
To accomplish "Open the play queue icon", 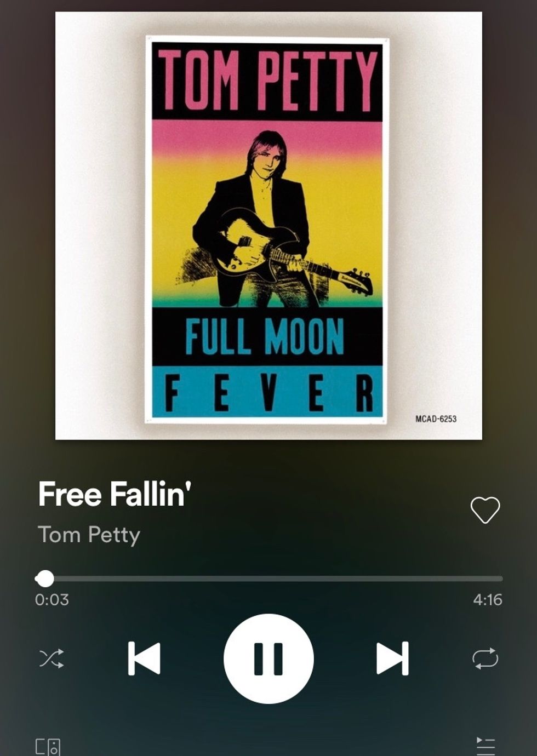I will [485, 746].
